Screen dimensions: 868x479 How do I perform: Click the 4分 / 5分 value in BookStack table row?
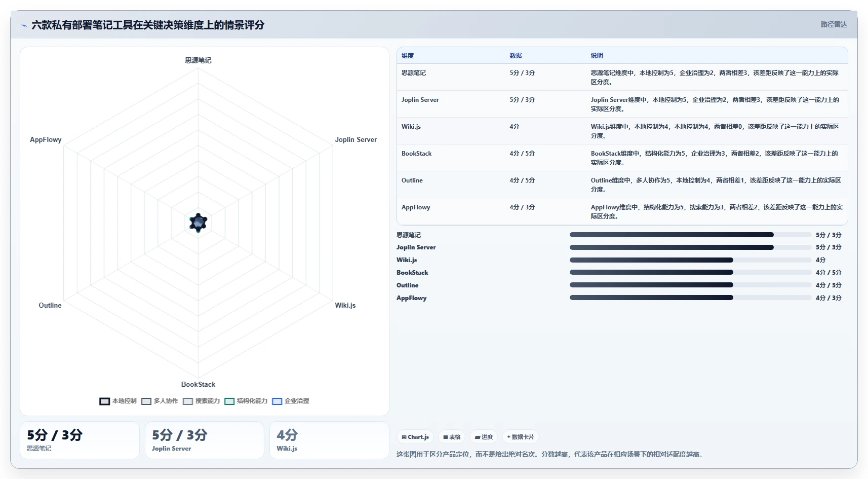tap(522, 154)
